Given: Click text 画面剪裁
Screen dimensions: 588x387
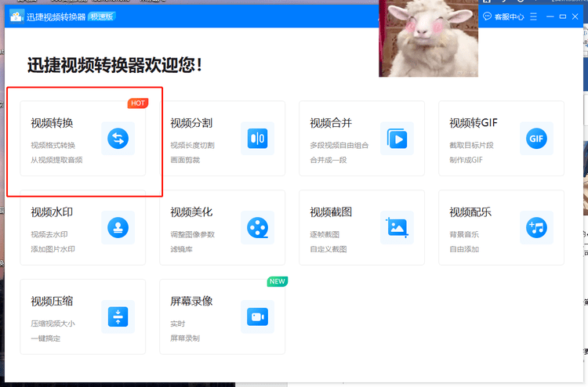Looking at the screenshot, I should 185,160.
